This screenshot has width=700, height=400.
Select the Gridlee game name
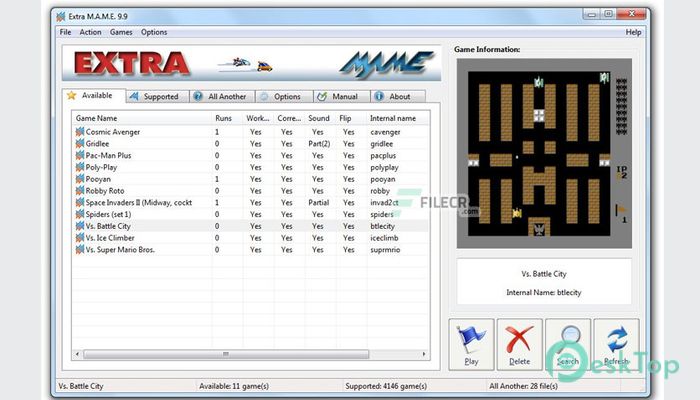coord(97,143)
